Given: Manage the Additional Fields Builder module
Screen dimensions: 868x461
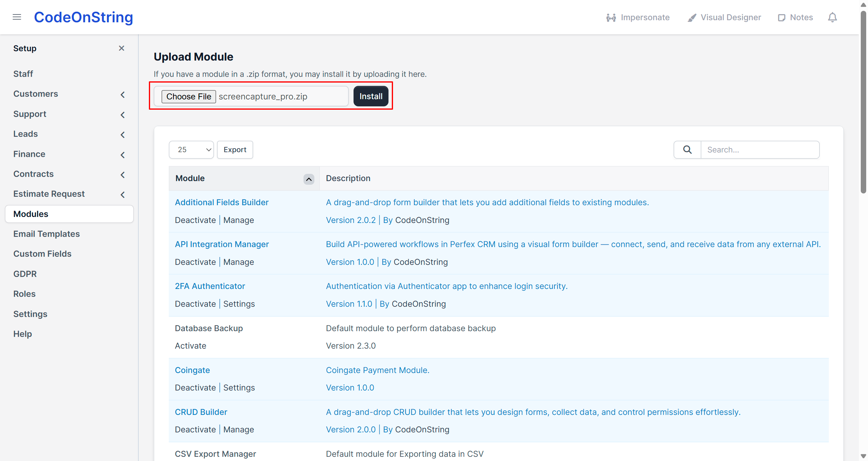Looking at the screenshot, I should click(239, 220).
